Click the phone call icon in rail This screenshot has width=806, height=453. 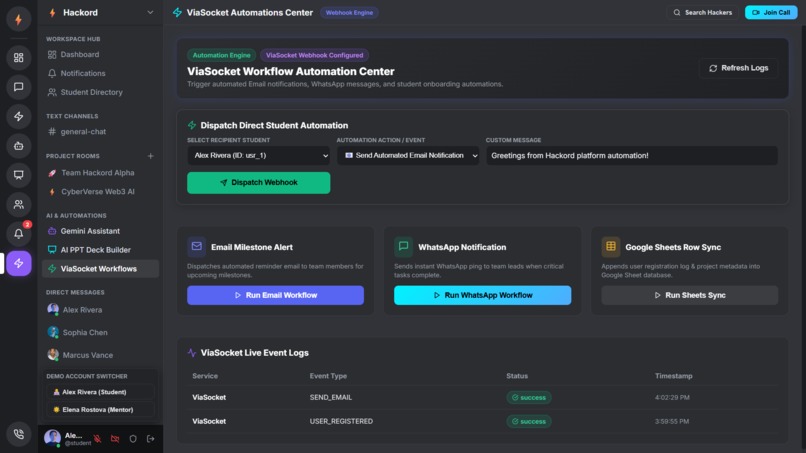coord(19,434)
